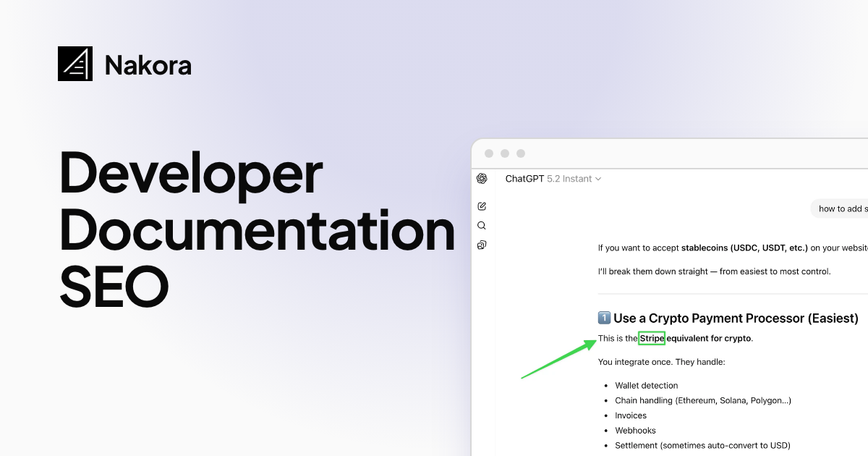
Task: Click bullet "Wallet detection"
Action: 647,386
